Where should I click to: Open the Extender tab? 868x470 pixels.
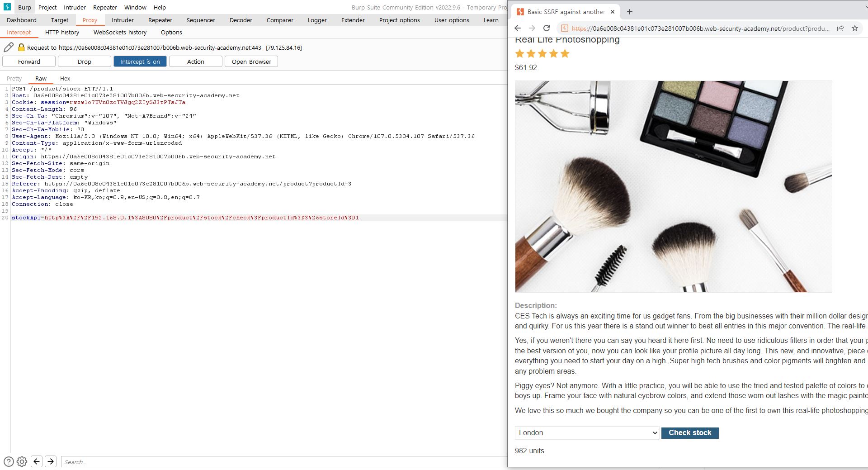click(353, 20)
